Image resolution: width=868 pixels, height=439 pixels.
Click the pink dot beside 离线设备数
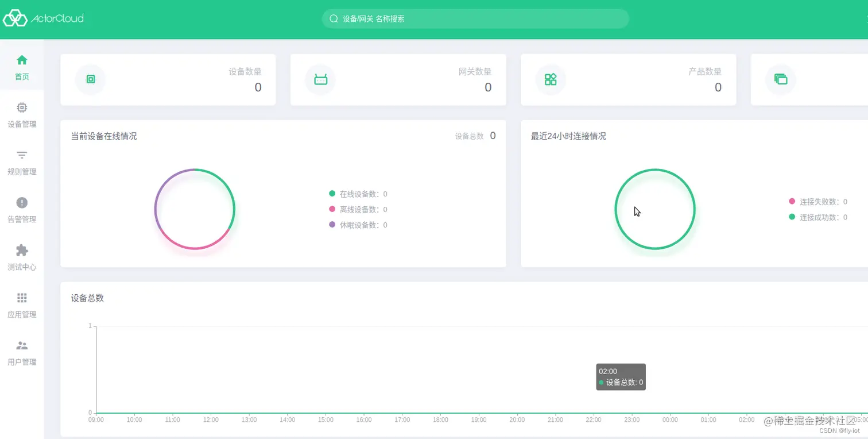click(x=332, y=209)
